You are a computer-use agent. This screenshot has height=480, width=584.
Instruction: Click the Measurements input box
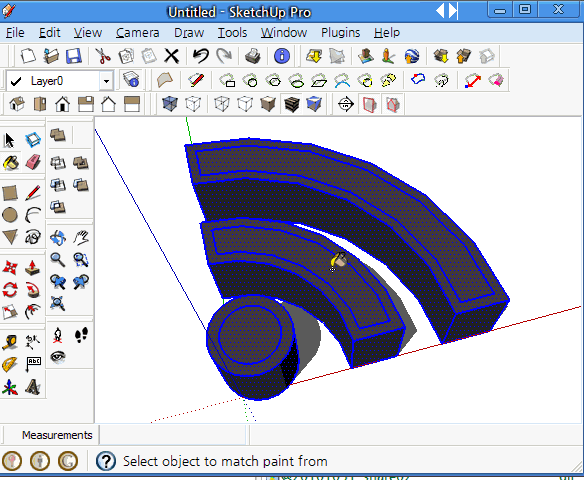tap(173, 435)
